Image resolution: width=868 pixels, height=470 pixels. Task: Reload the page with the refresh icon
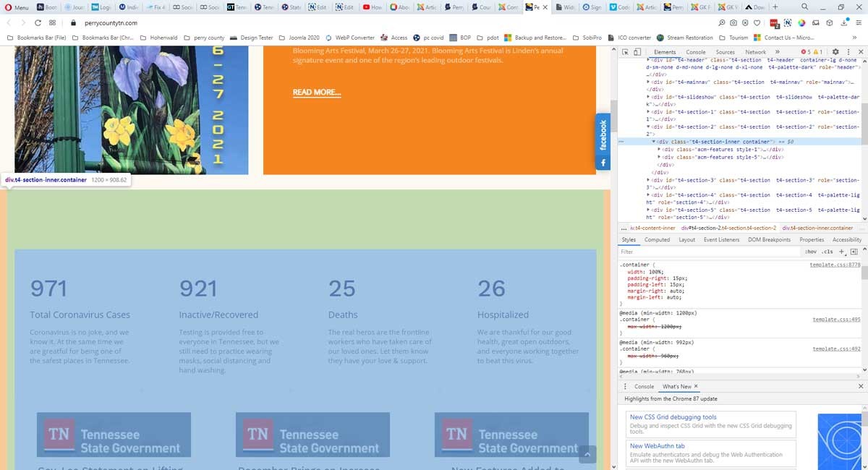coord(37,23)
